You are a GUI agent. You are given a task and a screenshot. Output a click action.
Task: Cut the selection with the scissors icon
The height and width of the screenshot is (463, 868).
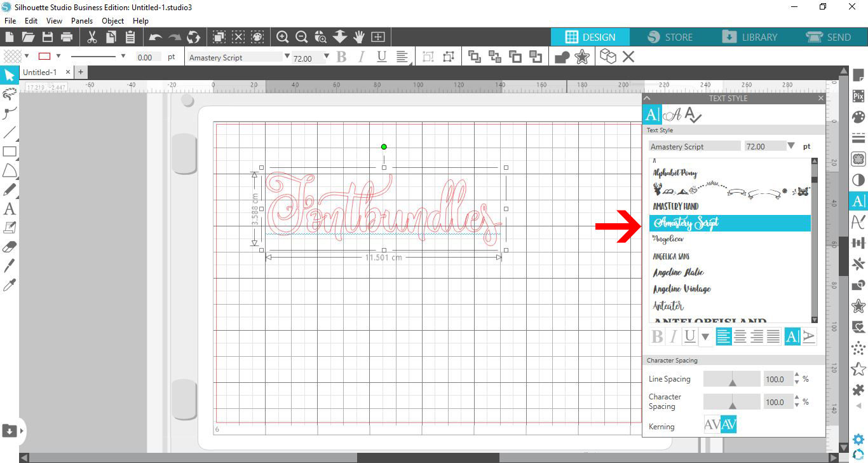[x=92, y=37]
